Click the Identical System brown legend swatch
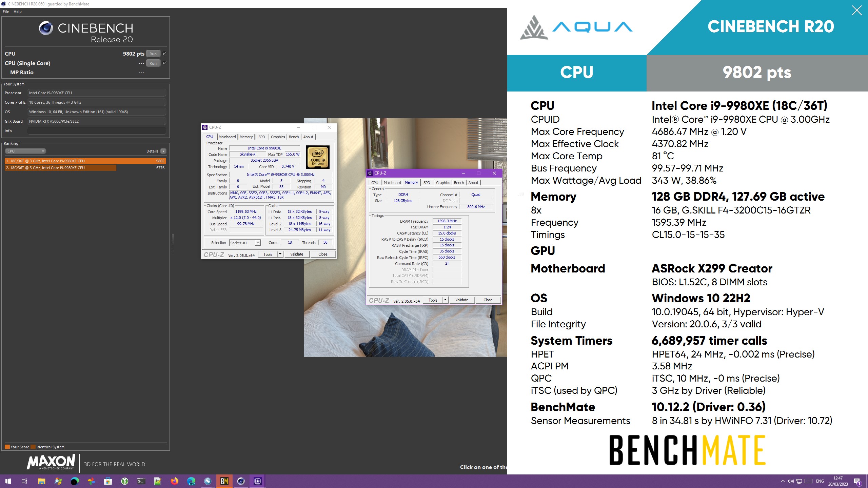Viewport: 868px width, 488px height. pos(33,447)
